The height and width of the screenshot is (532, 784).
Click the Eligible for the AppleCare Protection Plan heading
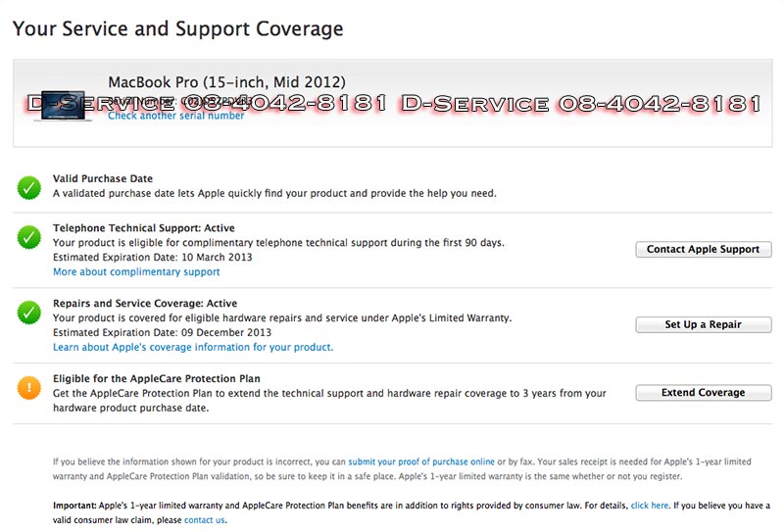[156, 378]
